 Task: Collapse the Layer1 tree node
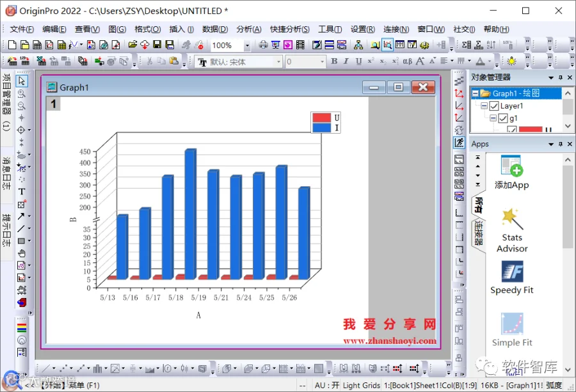coord(484,106)
